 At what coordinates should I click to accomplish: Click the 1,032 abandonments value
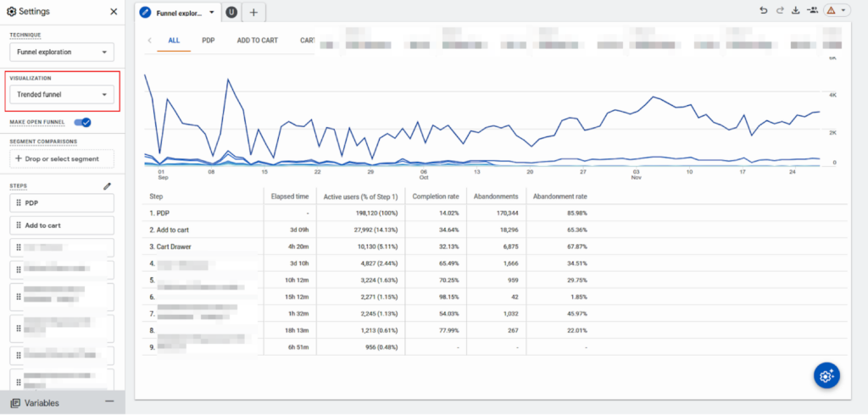(x=510, y=313)
